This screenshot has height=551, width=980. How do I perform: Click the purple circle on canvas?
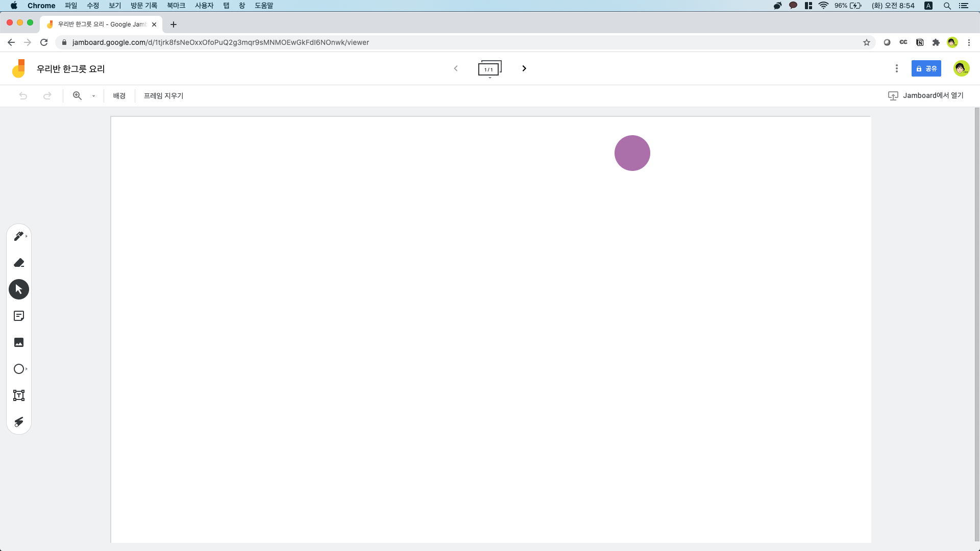(632, 153)
